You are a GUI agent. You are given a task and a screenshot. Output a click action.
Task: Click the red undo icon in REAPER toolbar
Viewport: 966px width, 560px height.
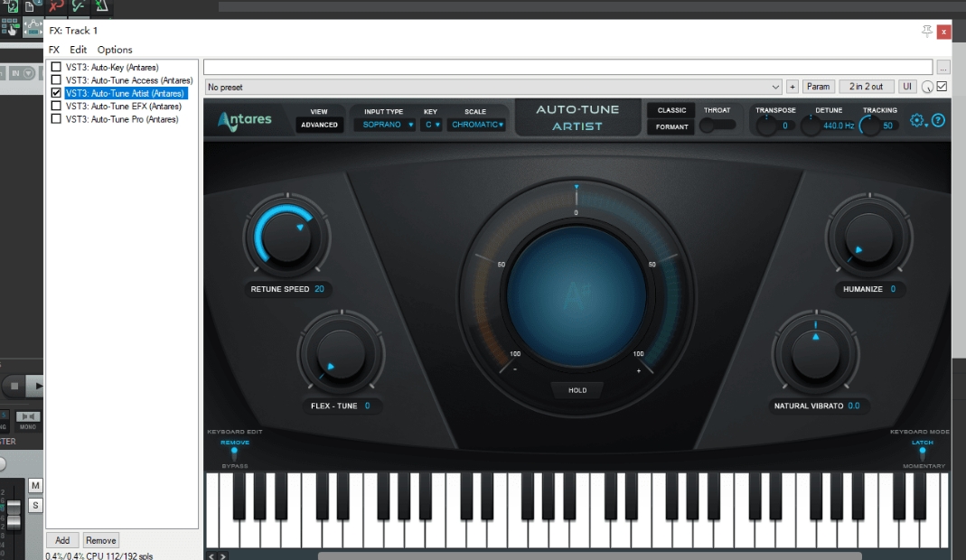click(56, 6)
